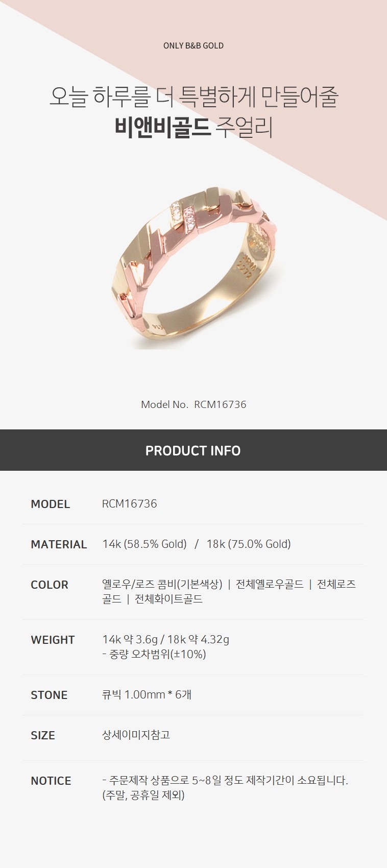
Task: Click the Korean headline about a special day
Action: coord(194,97)
